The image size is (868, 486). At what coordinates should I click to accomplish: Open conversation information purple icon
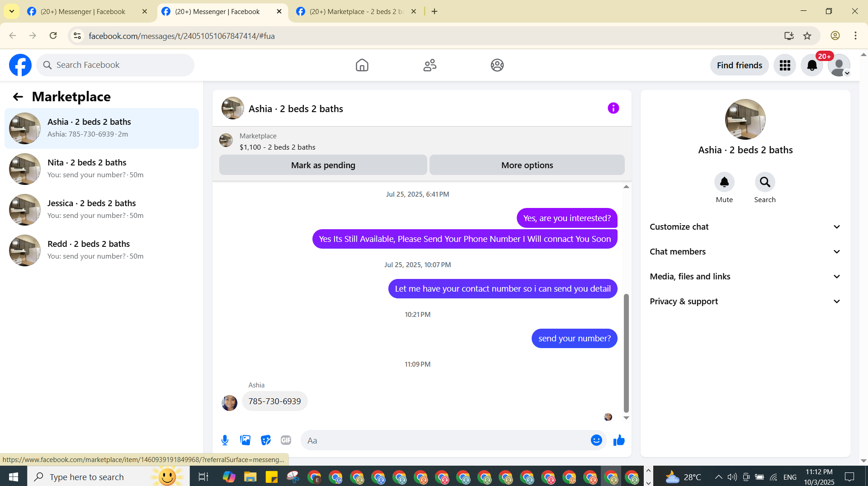coord(613,108)
